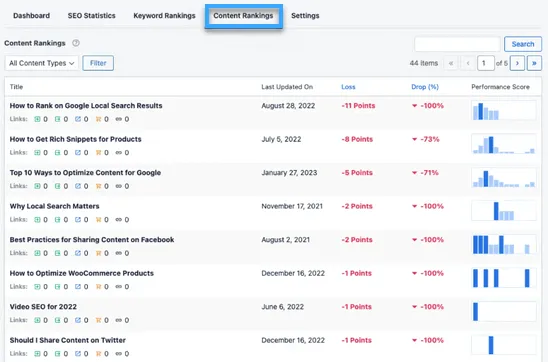Click the June 6, 2022 date cell
Image resolution: width=548 pixels, height=362 pixels.
282,307
